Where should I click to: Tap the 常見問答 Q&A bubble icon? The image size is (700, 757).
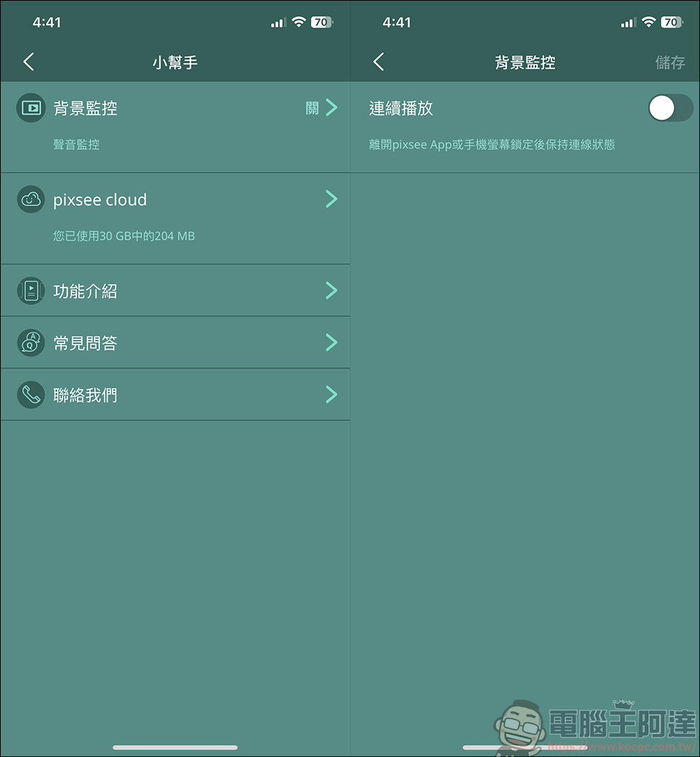[31, 343]
